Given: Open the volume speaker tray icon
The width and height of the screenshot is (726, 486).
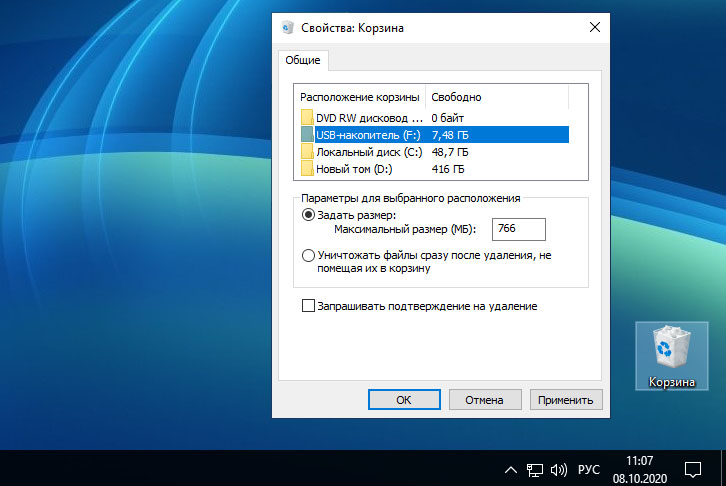Looking at the screenshot, I should tap(559, 470).
